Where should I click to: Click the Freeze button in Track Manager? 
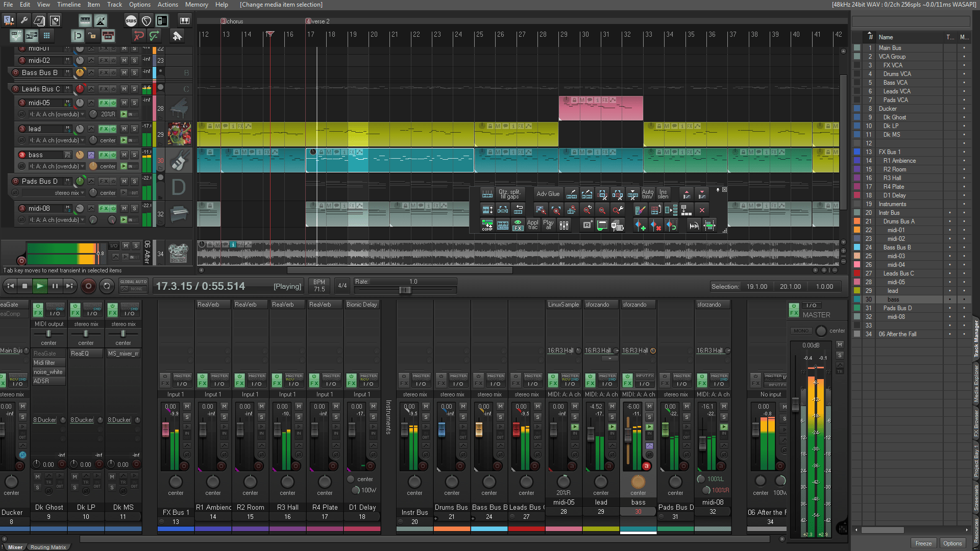click(923, 543)
